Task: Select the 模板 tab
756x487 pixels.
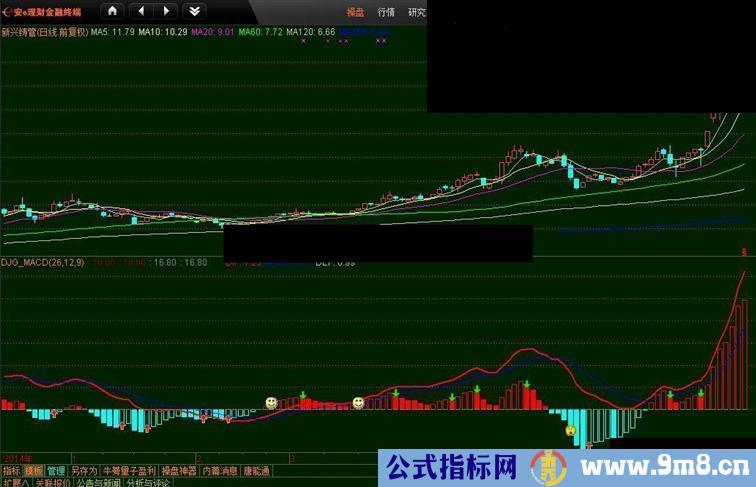Action: click(34, 470)
